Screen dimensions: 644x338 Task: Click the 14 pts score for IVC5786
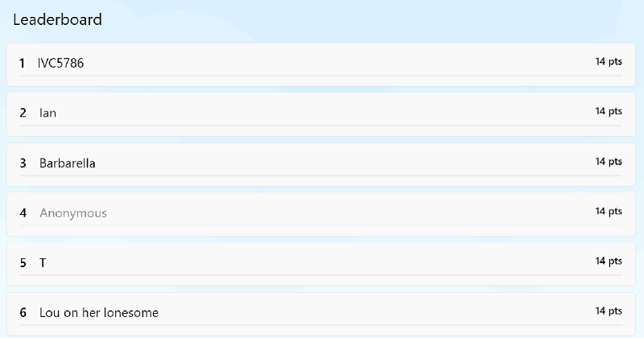(609, 61)
